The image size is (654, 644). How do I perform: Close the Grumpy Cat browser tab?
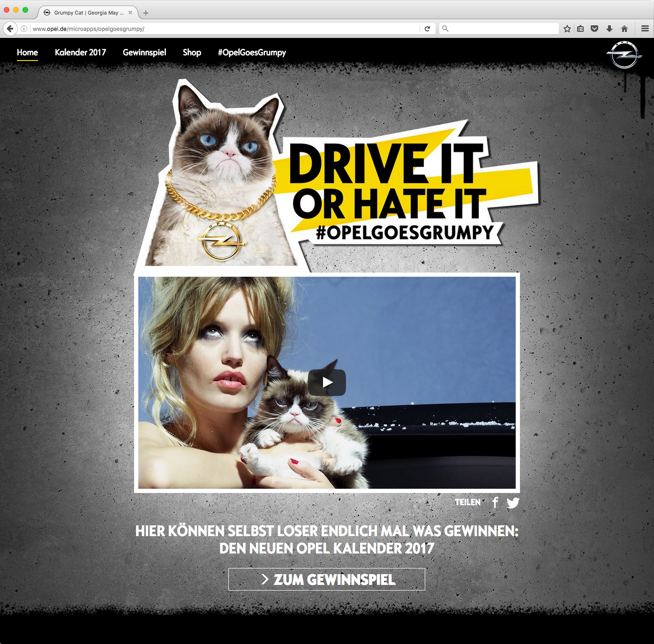point(130,13)
